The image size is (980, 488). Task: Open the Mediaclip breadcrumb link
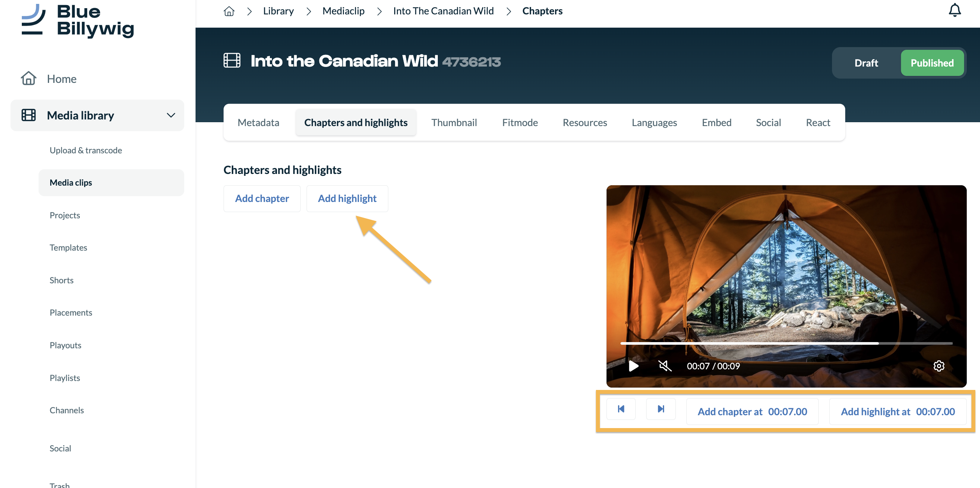coord(344,11)
